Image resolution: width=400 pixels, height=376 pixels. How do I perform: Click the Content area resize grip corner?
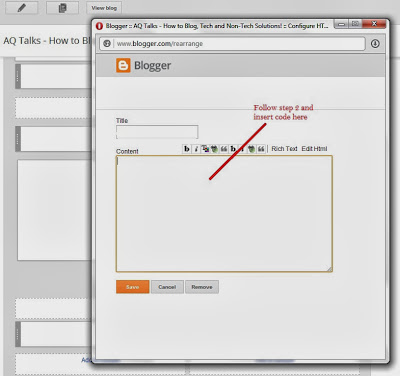pos(329,269)
